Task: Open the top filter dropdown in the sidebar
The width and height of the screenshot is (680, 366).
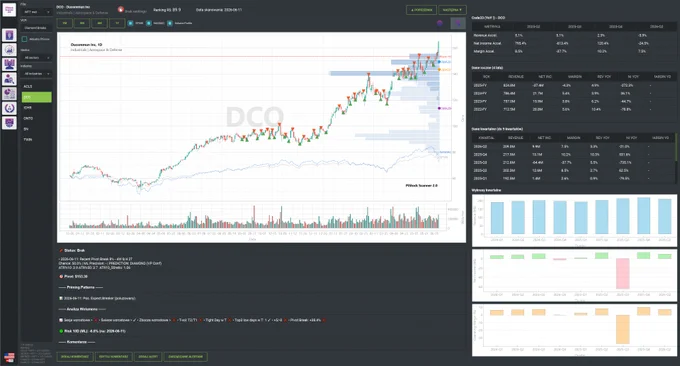Action: coord(36,12)
